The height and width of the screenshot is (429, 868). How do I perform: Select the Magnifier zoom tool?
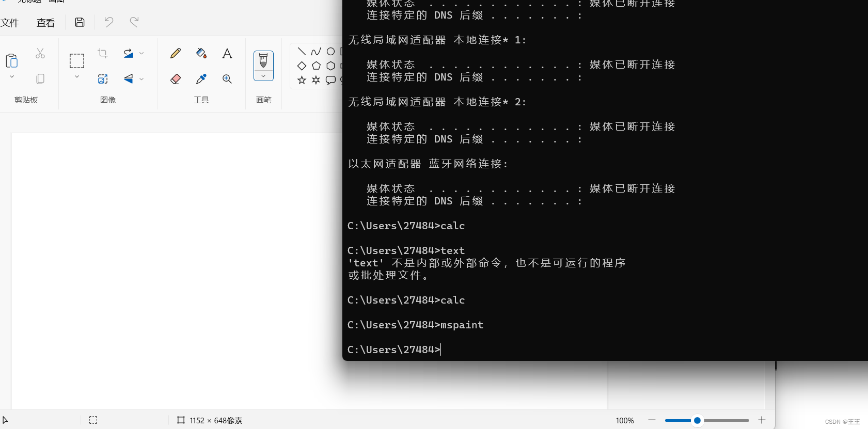[x=227, y=79]
